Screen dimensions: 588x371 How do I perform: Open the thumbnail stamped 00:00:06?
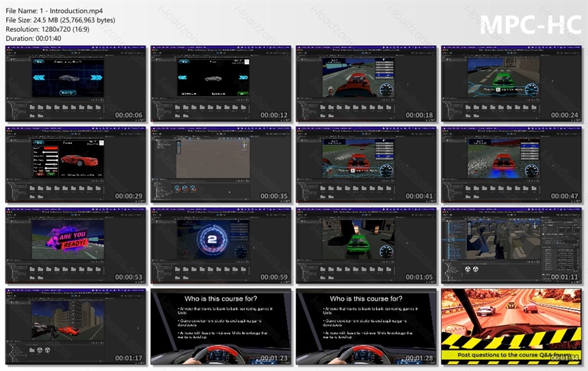(x=76, y=83)
